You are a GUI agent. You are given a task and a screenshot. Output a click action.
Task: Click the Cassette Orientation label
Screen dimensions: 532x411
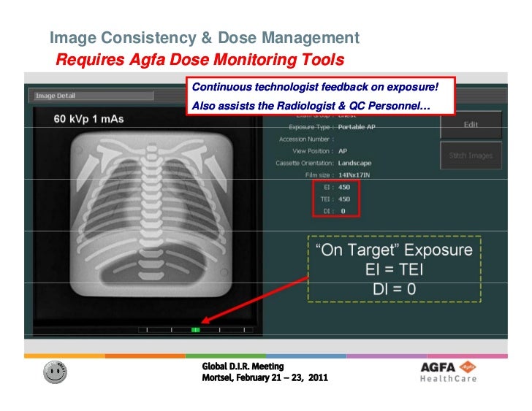coord(305,163)
